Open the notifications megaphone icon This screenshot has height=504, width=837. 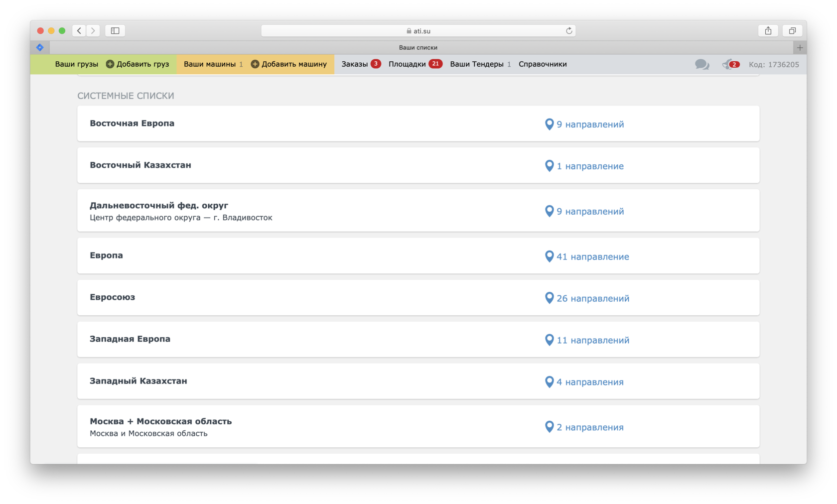pos(731,64)
